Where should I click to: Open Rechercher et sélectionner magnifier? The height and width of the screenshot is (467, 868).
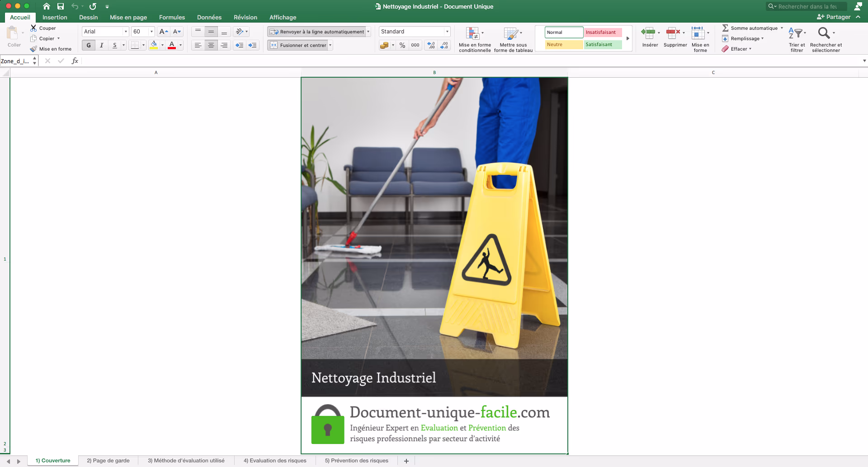coord(824,33)
